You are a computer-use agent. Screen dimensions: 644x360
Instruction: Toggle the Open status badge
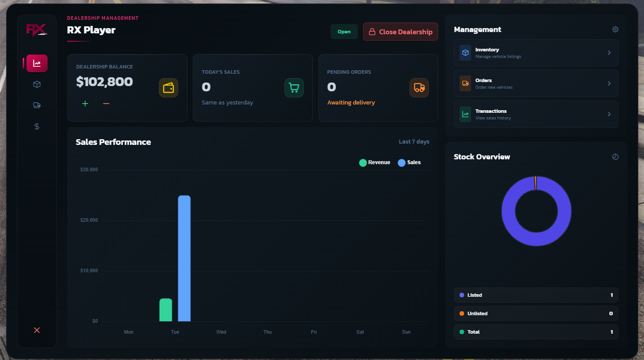[x=344, y=31]
